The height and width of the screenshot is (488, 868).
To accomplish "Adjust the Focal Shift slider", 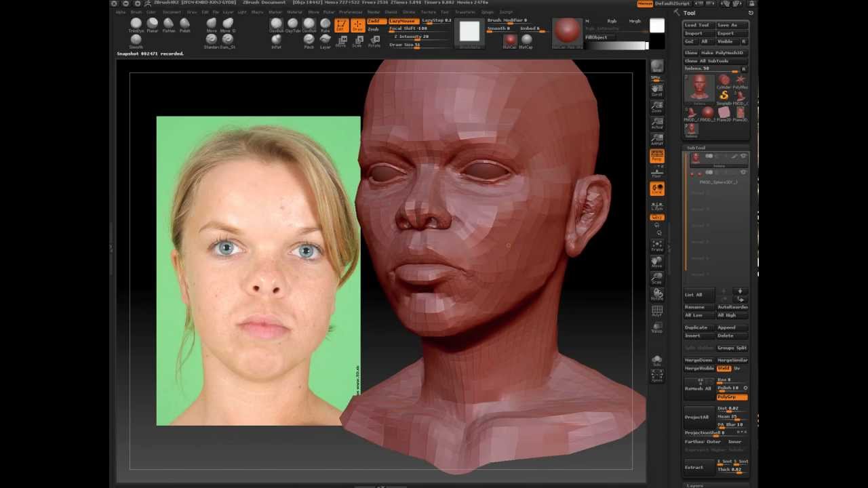I will (418, 29).
